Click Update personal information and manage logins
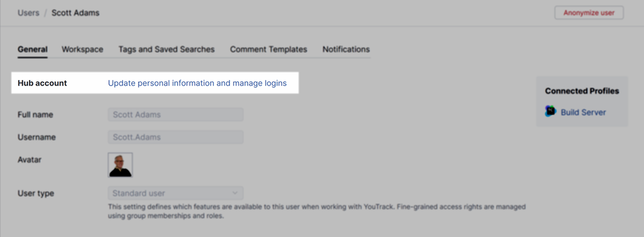This screenshot has height=237, width=644. 197,83
